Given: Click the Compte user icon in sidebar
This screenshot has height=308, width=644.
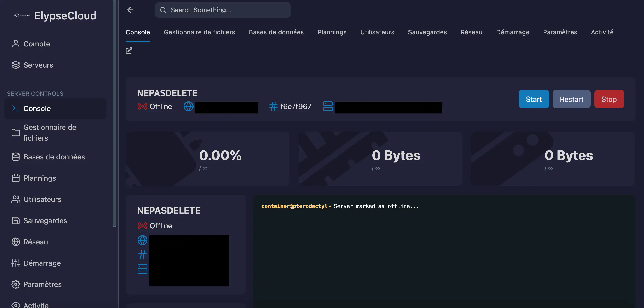Looking at the screenshot, I should coord(16,44).
